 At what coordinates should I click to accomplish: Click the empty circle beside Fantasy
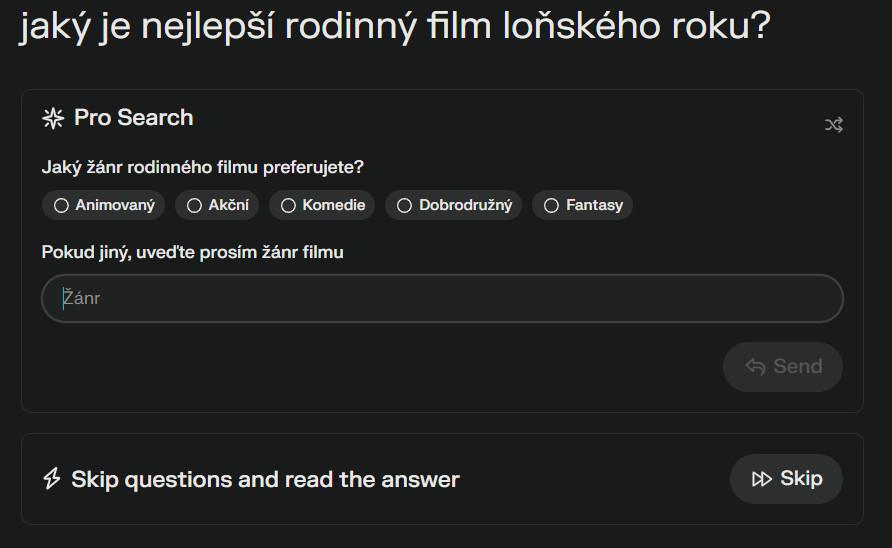click(x=551, y=205)
